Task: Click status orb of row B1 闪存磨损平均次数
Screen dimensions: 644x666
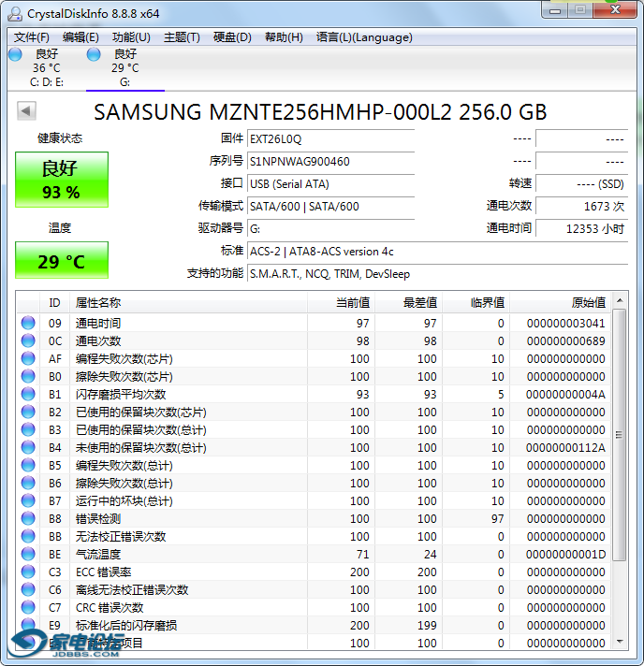Action: click(x=28, y=394)
